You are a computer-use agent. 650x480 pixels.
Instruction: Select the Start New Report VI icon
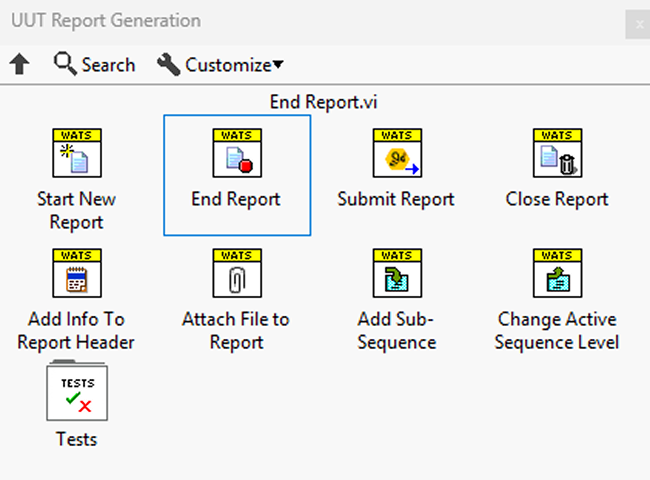point(76,153)
